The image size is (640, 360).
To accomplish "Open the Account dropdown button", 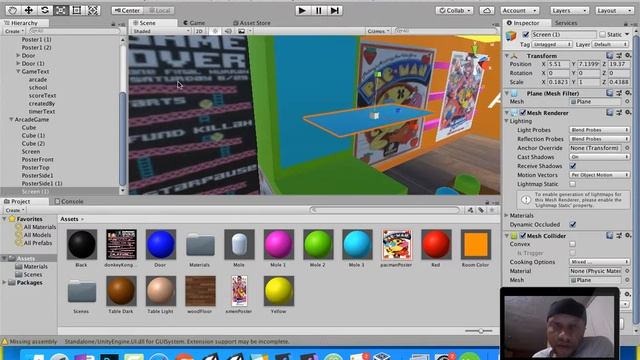I will tap(520, 11).
